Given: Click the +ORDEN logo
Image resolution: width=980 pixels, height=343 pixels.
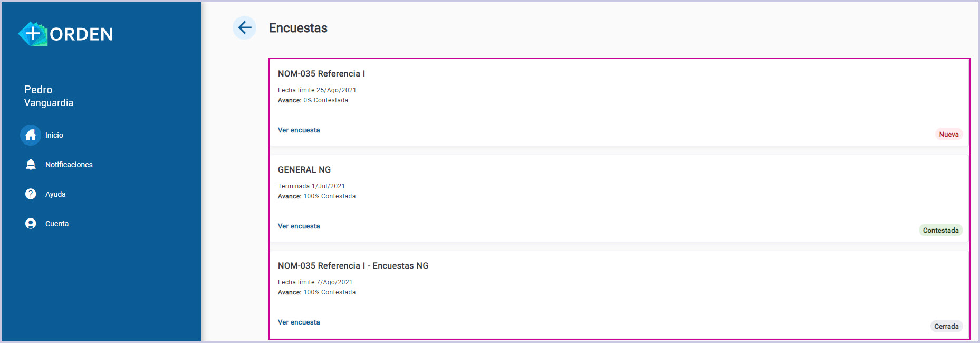Looking at the screenshot, I should click(x=66, y=34).
